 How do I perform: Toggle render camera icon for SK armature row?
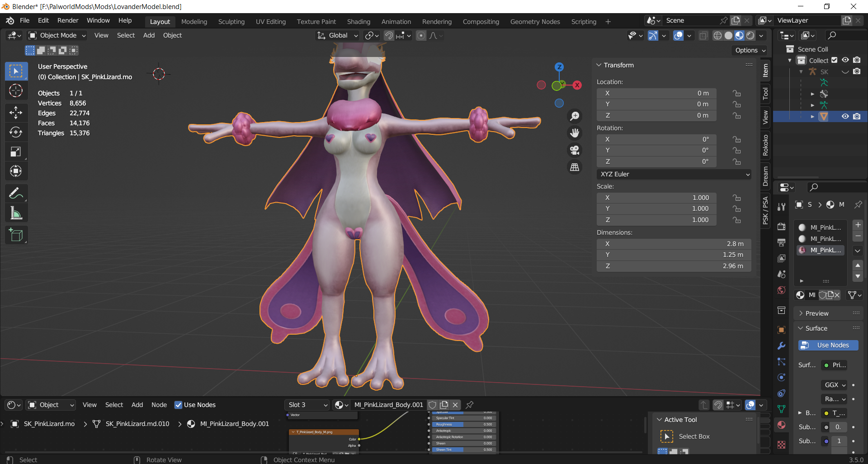point(857,71)
